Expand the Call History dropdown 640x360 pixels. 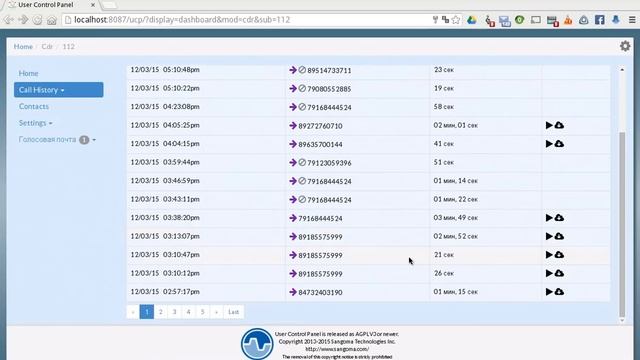pos(58,90)
